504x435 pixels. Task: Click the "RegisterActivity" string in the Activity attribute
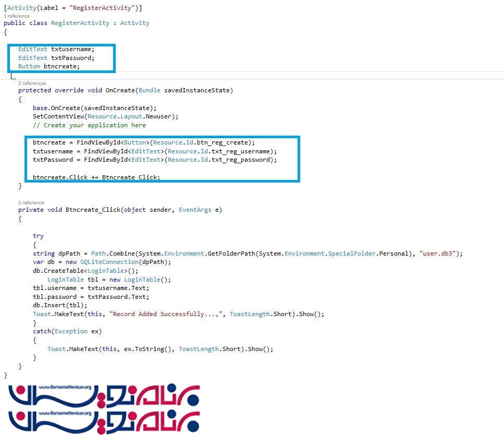pyautogui.click(x=102, y=8)
